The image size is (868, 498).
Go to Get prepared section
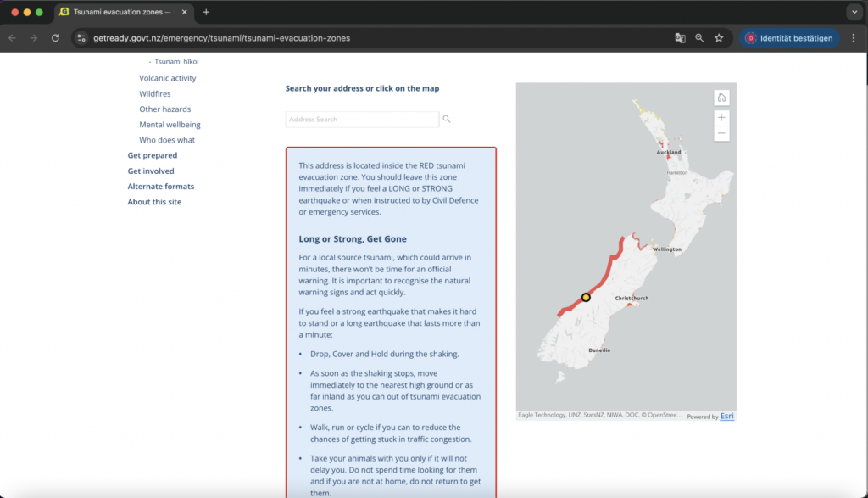[153, 155]
